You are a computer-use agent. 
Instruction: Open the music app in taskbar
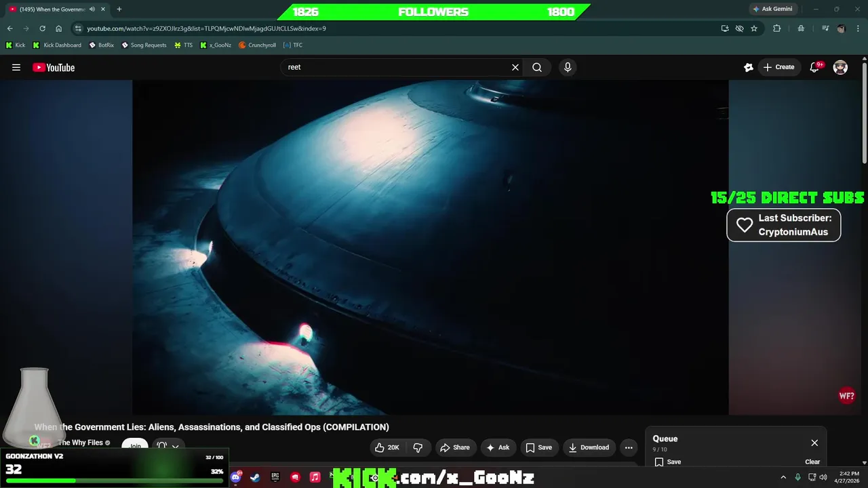(315, 477)
